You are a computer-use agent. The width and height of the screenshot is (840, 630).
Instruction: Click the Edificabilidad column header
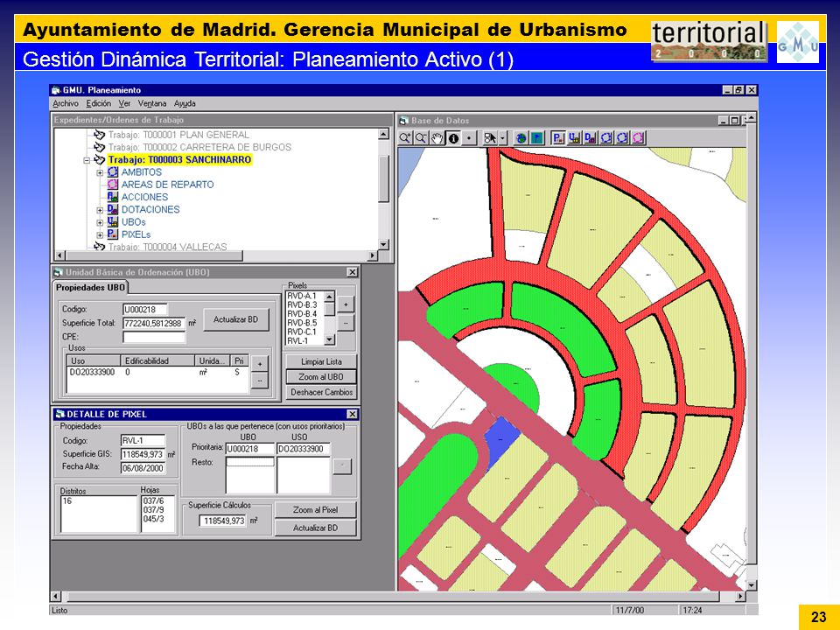pyautogui.click(x=157, y=361)
